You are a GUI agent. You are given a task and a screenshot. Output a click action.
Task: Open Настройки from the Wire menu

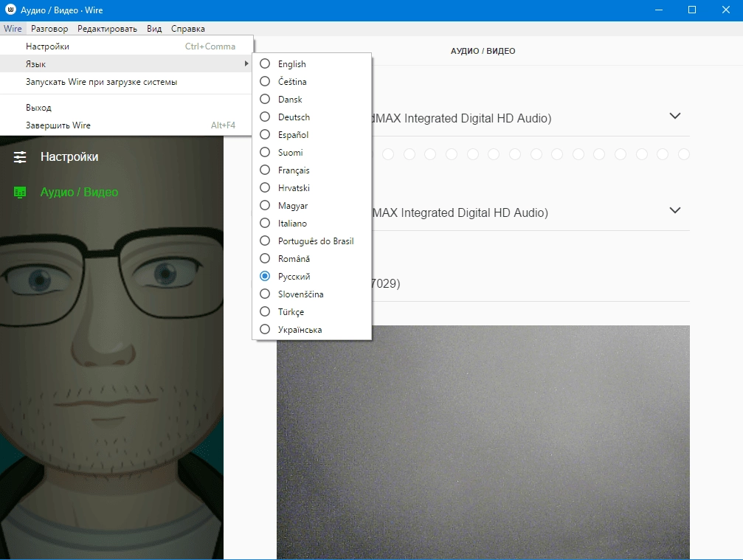(126, 46)
